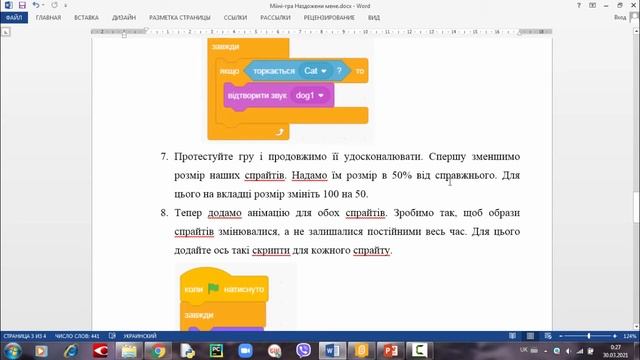The width and height of the screenshot is (640, 360).
Task: Click the Word application icon in title bar
Action: click(8, 5)
